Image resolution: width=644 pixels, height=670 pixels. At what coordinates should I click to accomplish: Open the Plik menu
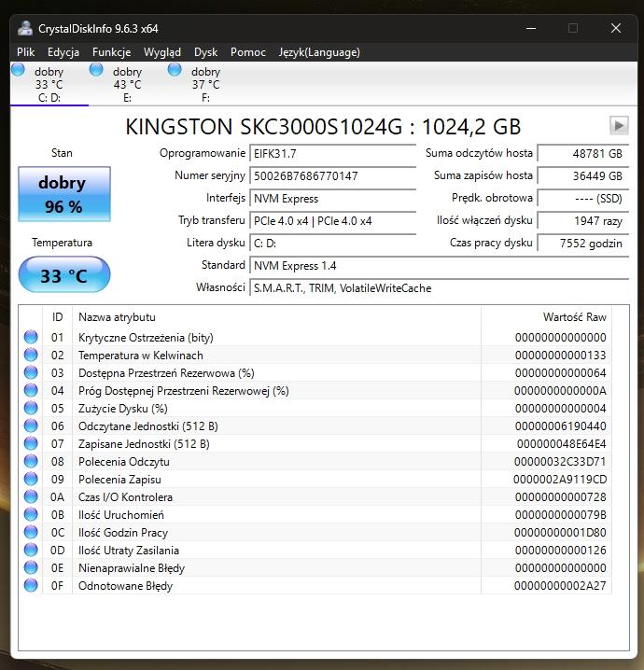pos(26,52)
